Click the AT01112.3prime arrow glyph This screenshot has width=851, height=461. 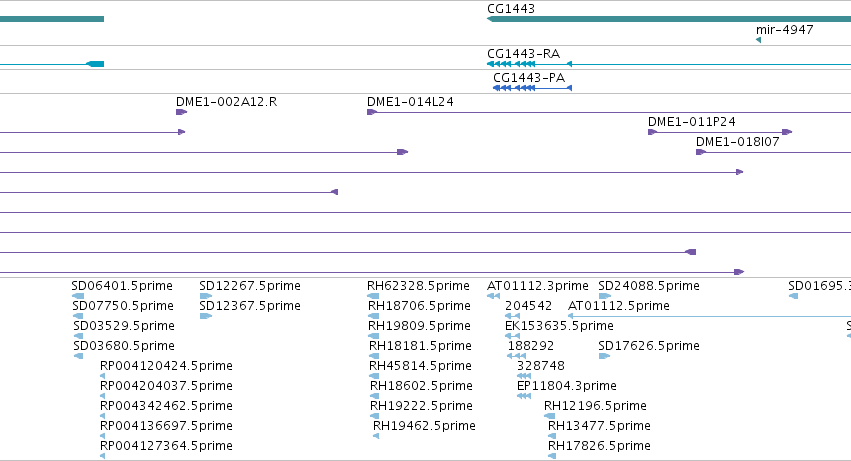[x=493, y=296]
